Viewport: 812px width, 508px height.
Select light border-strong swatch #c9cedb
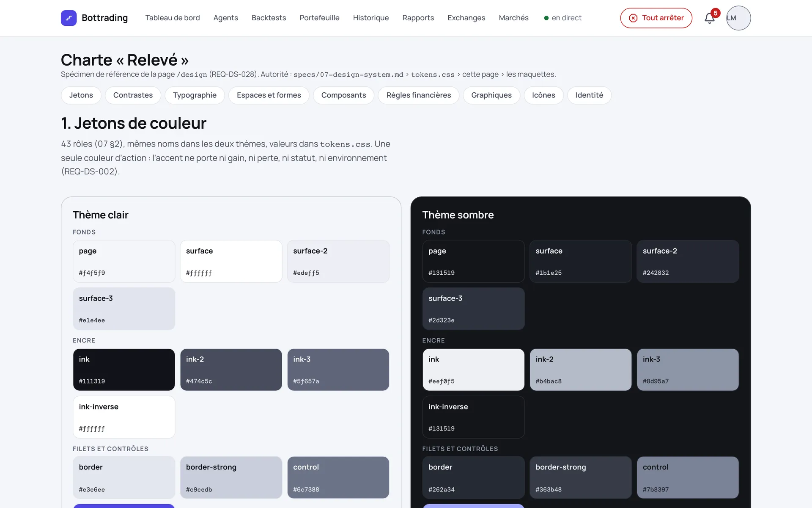[x=231, y=478]
